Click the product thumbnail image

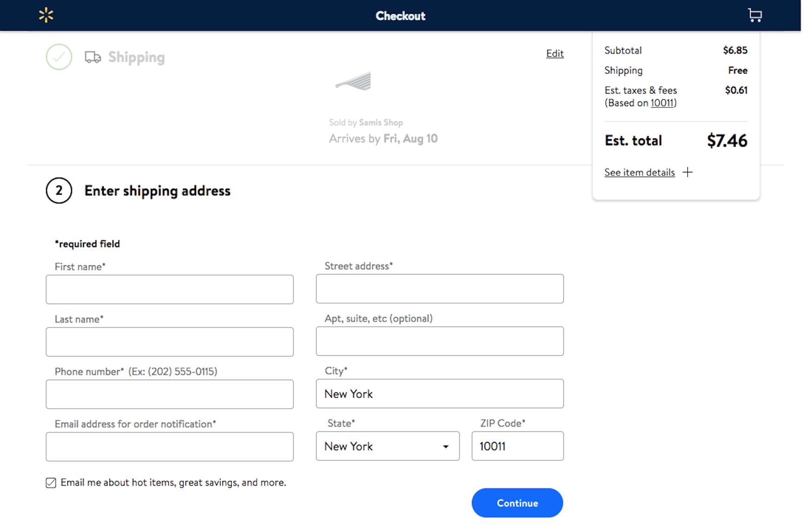click(354, 82)
